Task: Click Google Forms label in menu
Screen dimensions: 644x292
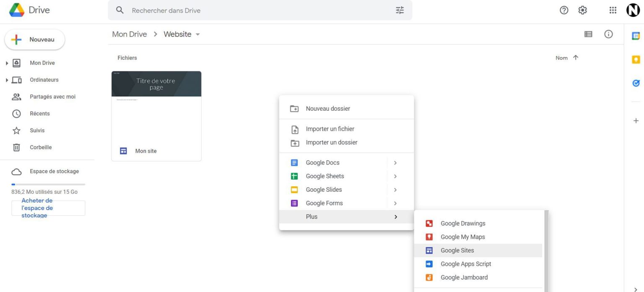Action: pyautogui.click(x=325, y=203)
